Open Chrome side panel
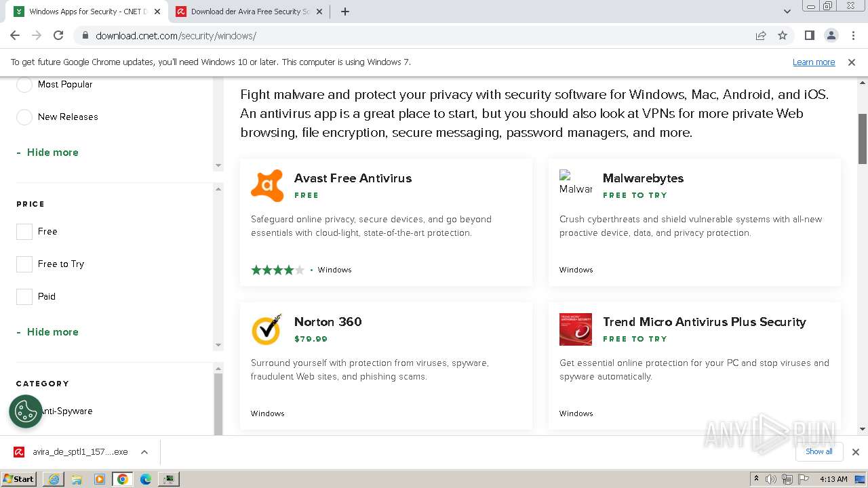The width and height of the screenshot is (868, 488). pyautogui.click(x=809, y=35)
